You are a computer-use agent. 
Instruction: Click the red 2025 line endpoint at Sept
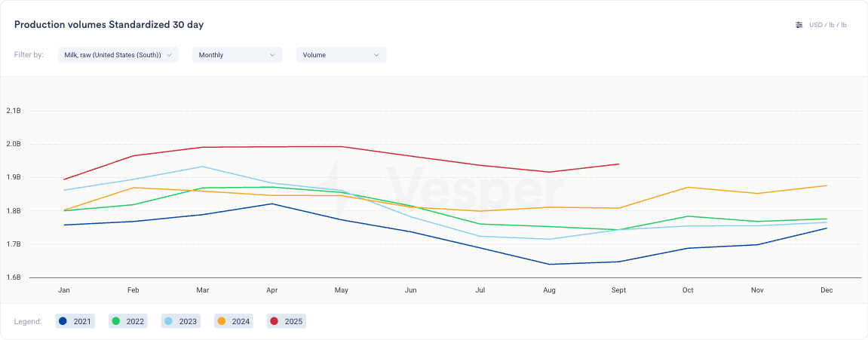pos(618,164)
